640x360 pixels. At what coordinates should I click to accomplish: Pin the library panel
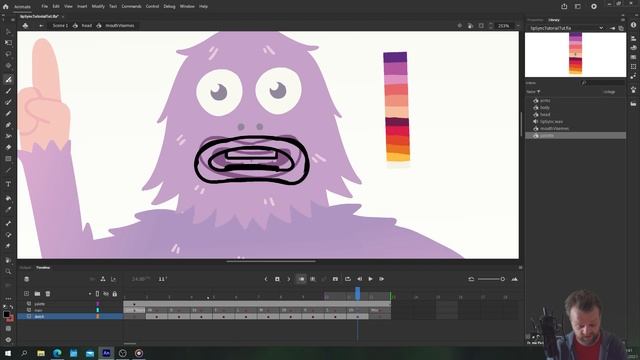613,28
